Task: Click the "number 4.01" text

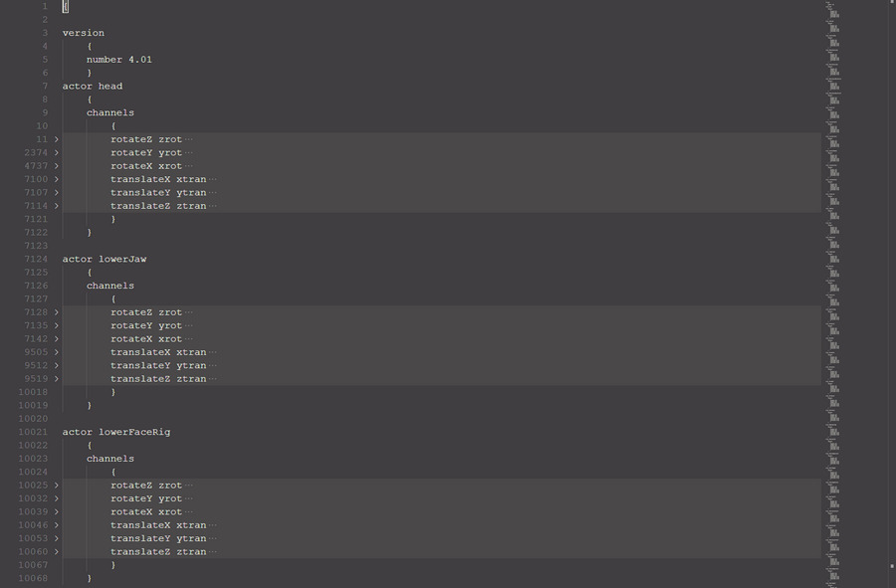Action: [x=118, y=60]
